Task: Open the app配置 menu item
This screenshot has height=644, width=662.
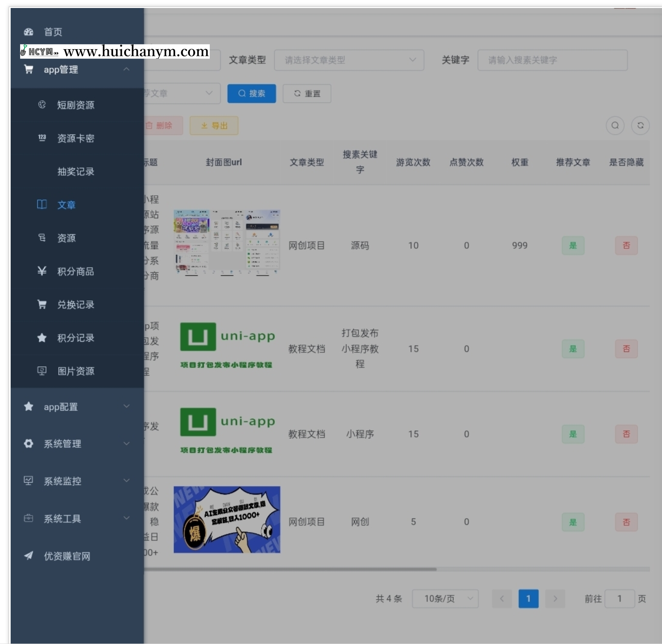Action: click(x=61, y=407)
